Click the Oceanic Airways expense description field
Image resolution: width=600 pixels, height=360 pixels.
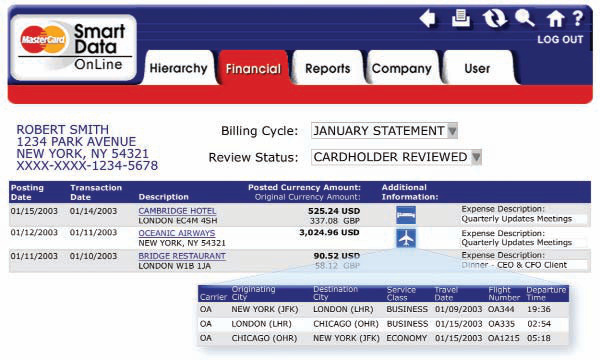tap(524, 243)
